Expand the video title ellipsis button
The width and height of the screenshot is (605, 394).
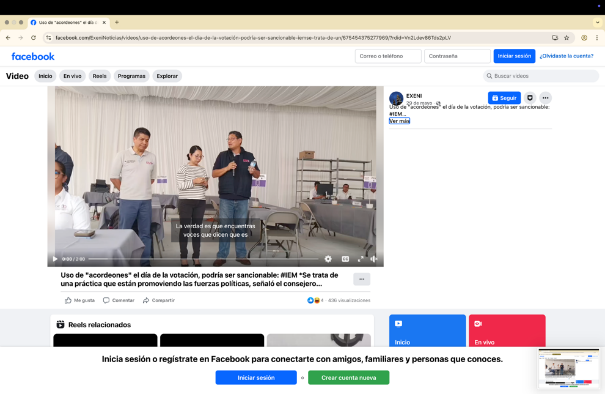coord(362,279)
